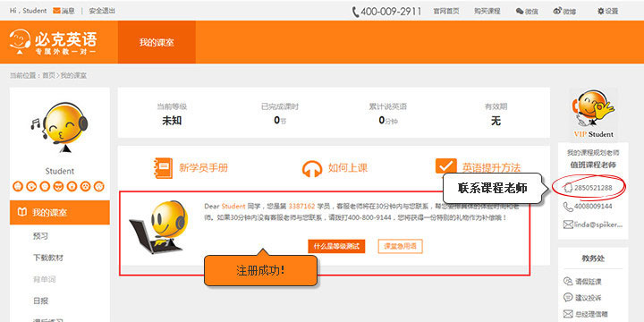The image size is (644, 322).
Task: Open 下载教材 in the sidebar
Action: (48, 258)
